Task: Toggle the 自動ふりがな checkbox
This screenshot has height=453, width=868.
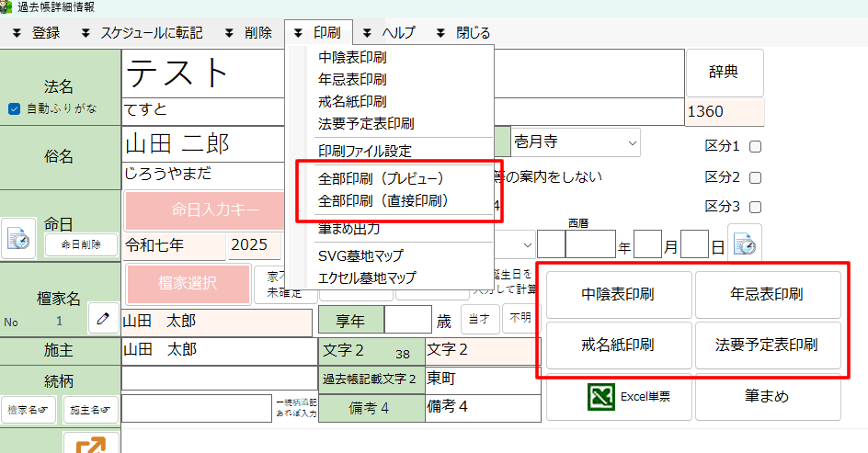Action: pos(15,108)
